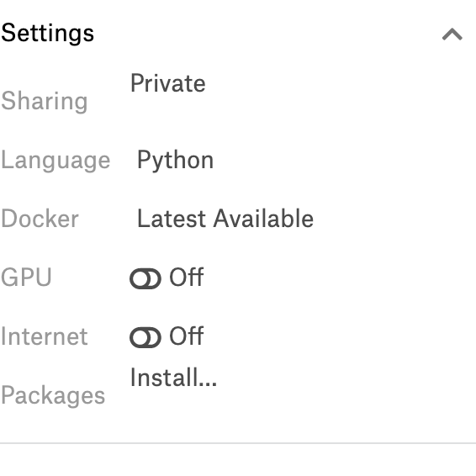476x476 pixels.
Task: Collapse the Settings panel using chevron
Action: pos(452,34)
